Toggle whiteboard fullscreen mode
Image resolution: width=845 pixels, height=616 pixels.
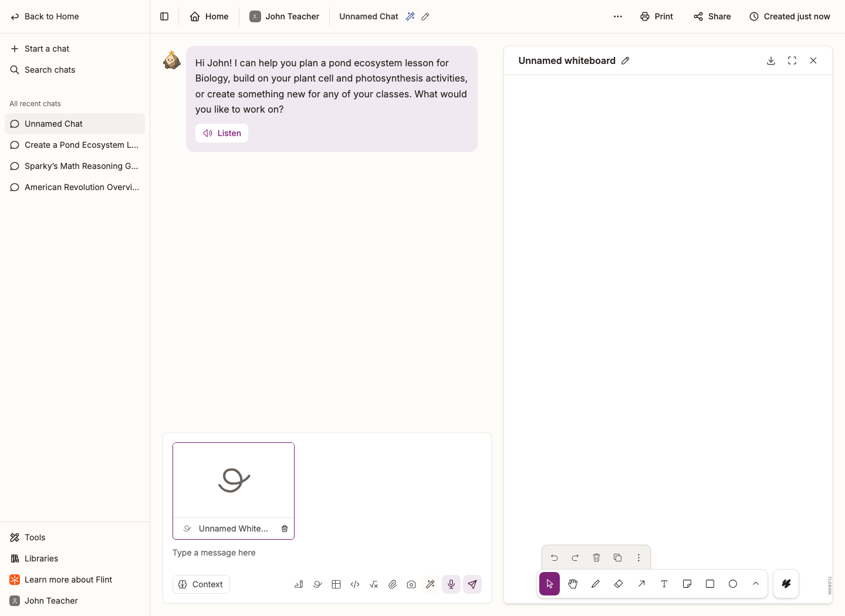point(792,60)
